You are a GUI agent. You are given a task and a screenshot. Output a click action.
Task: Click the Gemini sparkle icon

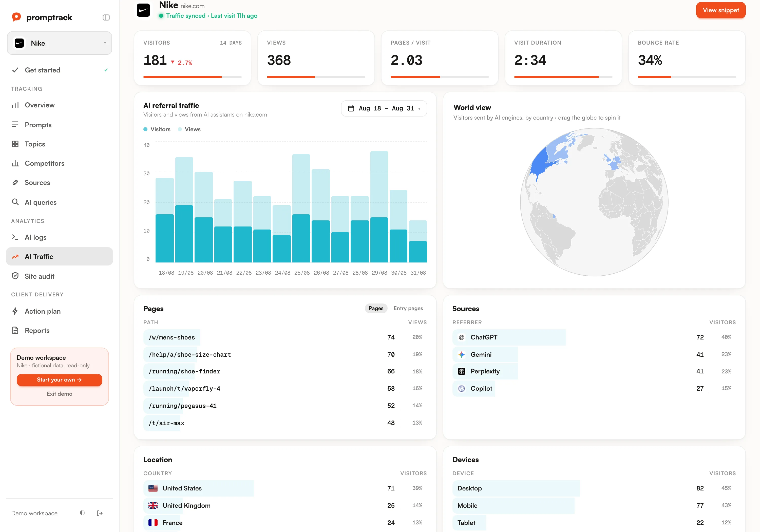coord(461,355)
